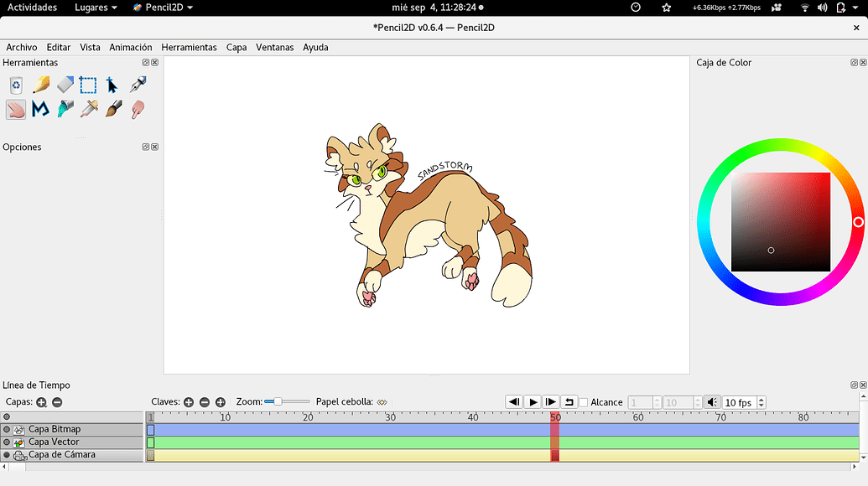Click the fps value input field

(740, 402)
